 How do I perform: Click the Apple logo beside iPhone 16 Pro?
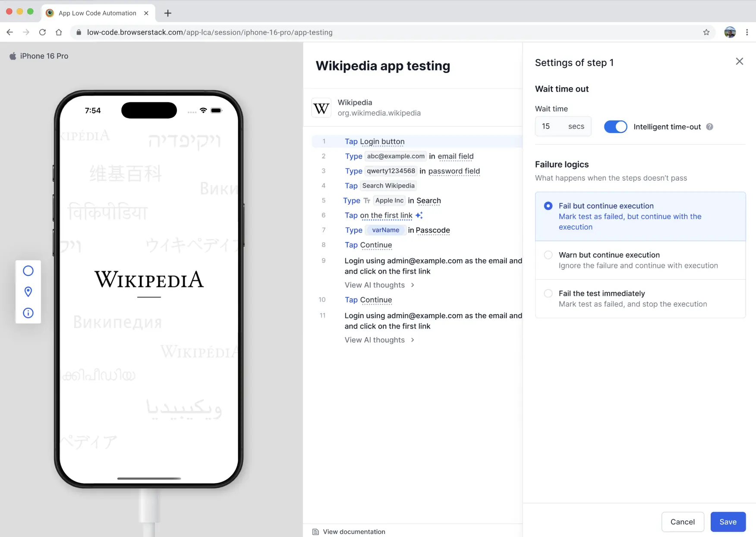tap(13, 56)
